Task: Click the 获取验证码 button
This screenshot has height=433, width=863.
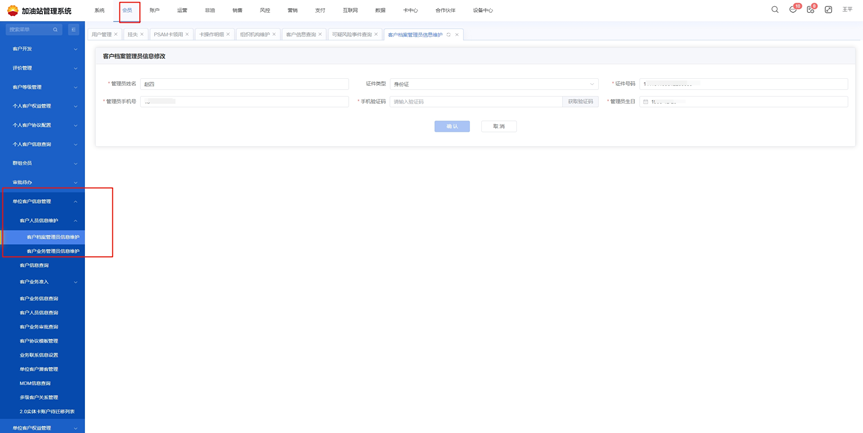Action: 580,102
